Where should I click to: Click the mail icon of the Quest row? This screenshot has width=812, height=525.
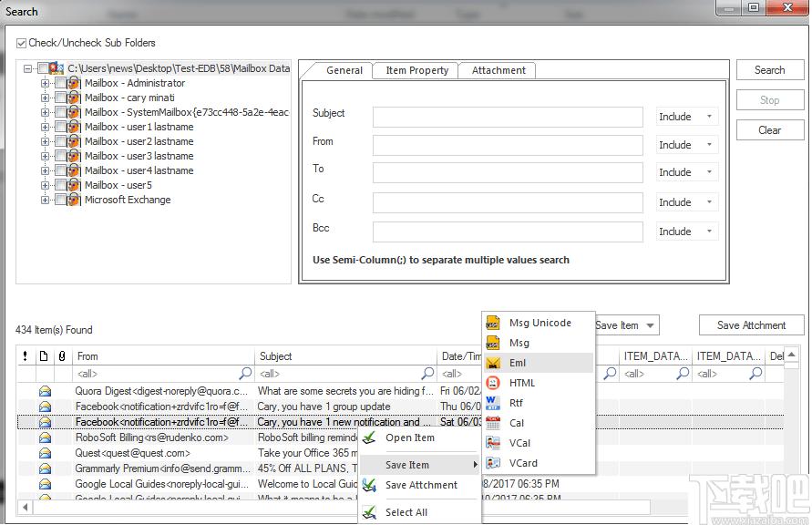click(x=45, y=453)
